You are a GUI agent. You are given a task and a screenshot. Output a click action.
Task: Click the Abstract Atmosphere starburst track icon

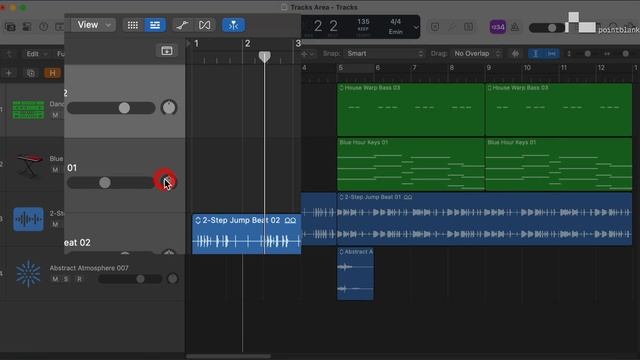[28, 273]
